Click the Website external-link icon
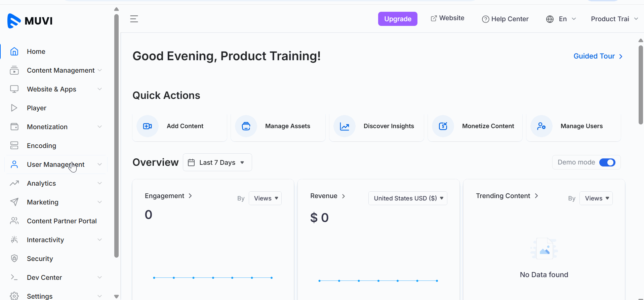This screenshot has width=644, height=300. 434,18
